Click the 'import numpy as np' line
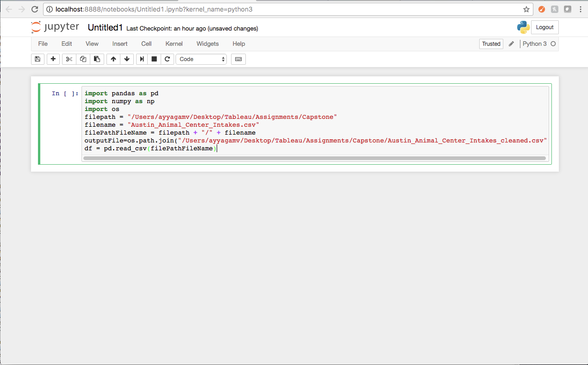Screen dimensions: 588x365 [119, 101]
